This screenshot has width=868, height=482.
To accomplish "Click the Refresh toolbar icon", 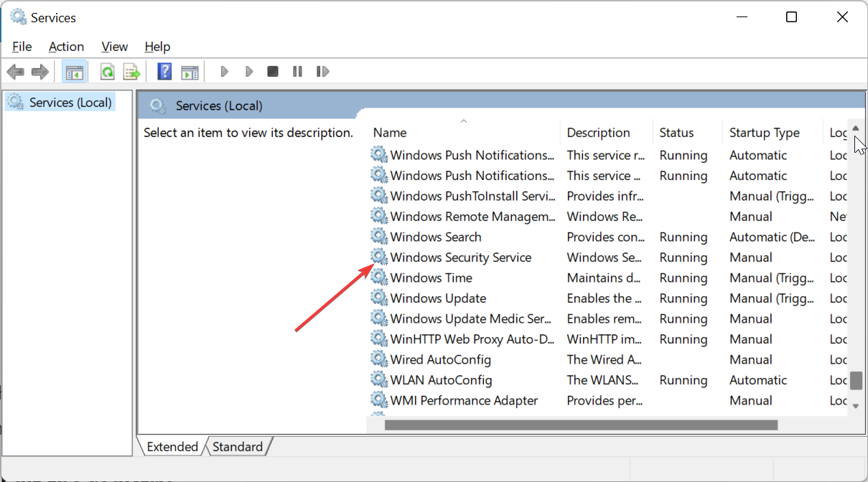I will 108,72.
